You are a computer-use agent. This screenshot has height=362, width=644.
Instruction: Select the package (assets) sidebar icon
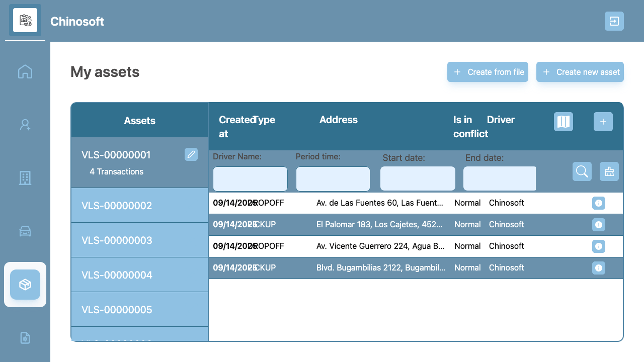click(25, 284)
